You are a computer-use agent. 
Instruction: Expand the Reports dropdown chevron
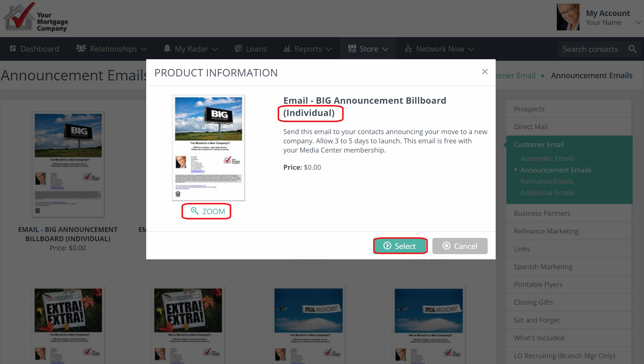point(329,49)
